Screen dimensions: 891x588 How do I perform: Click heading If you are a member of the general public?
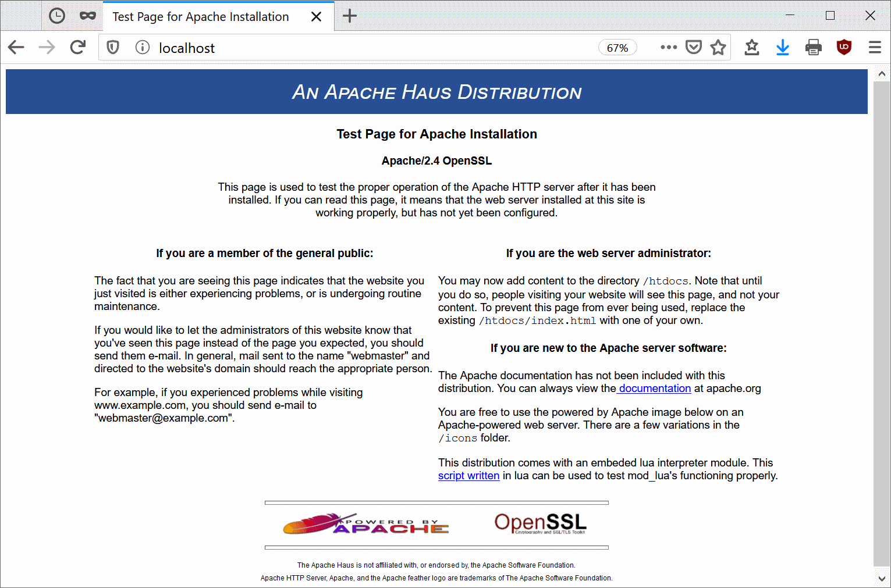tap(264, 254)
